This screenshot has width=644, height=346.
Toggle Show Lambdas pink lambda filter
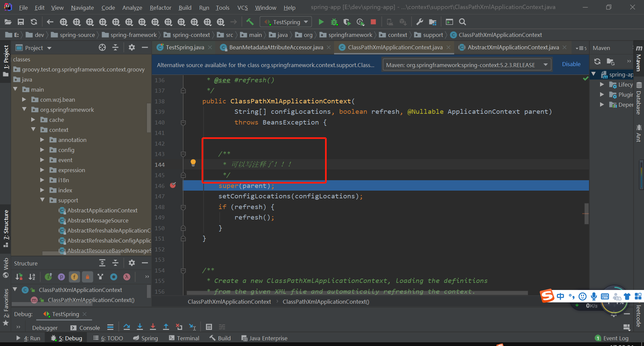pos(127,277)
